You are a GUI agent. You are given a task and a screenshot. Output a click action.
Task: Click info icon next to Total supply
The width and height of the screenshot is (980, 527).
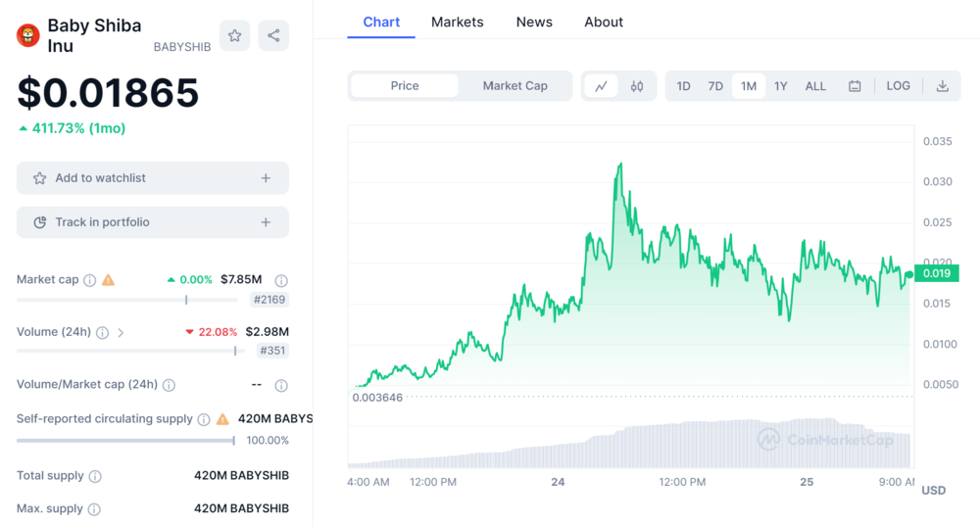pos(95,476)
